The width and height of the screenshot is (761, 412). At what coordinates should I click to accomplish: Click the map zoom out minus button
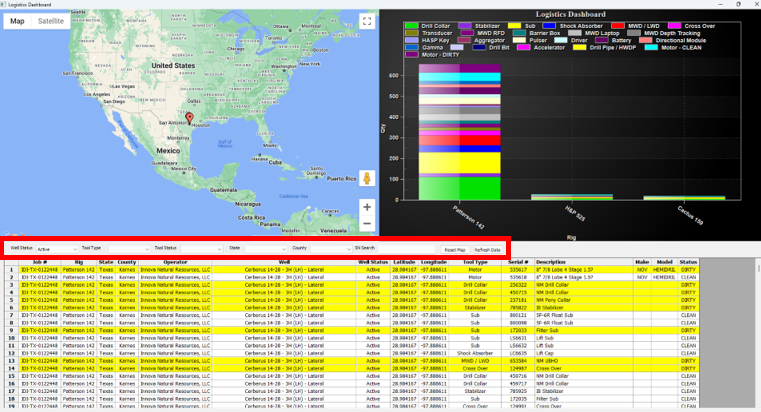coord(367,224)
